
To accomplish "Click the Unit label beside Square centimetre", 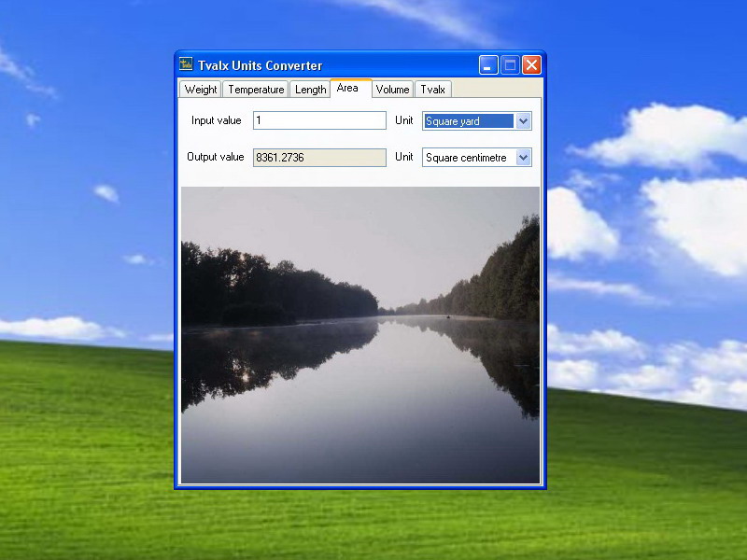I will tap(404, 157).
